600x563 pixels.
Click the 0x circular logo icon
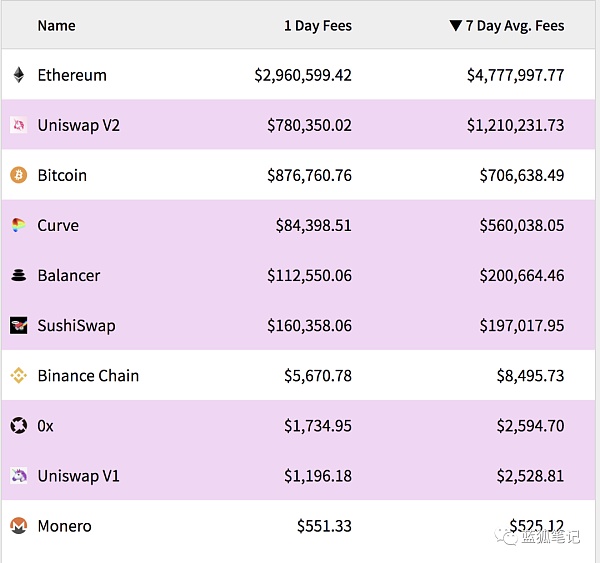point(18,426)
